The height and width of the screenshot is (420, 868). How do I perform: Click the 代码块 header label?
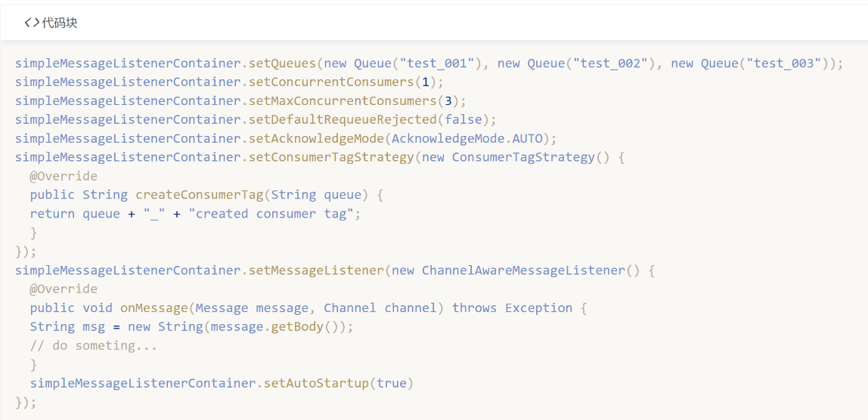pyautogui.click(x=60, y=23)
